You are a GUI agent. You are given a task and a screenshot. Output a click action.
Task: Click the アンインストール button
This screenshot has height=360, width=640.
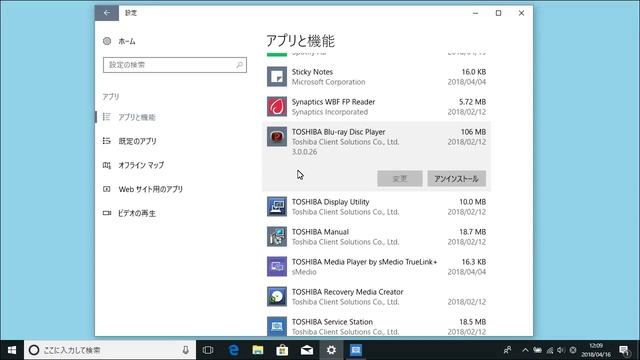456,179
